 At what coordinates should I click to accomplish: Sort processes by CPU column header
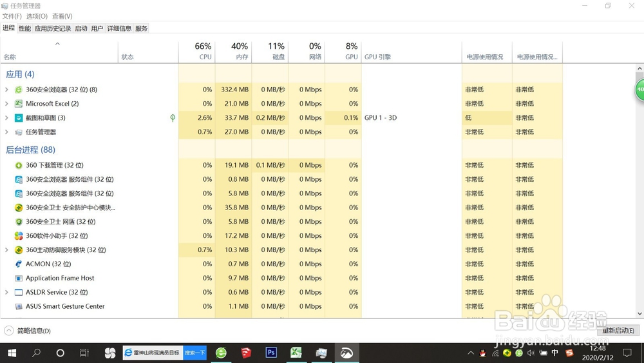[x=196, y=52]
